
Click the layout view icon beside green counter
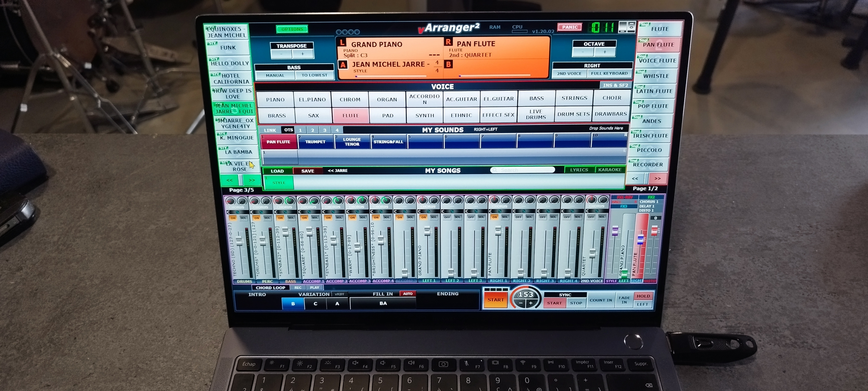point(627,27)
